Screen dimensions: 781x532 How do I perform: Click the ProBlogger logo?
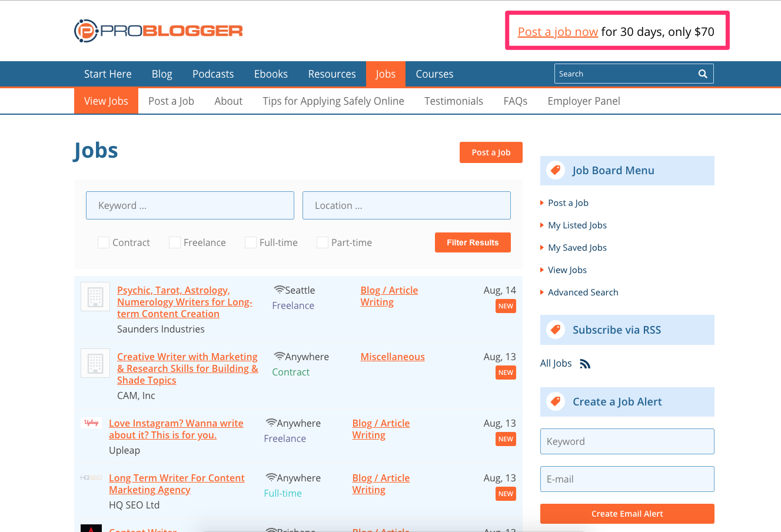point(158,31)
